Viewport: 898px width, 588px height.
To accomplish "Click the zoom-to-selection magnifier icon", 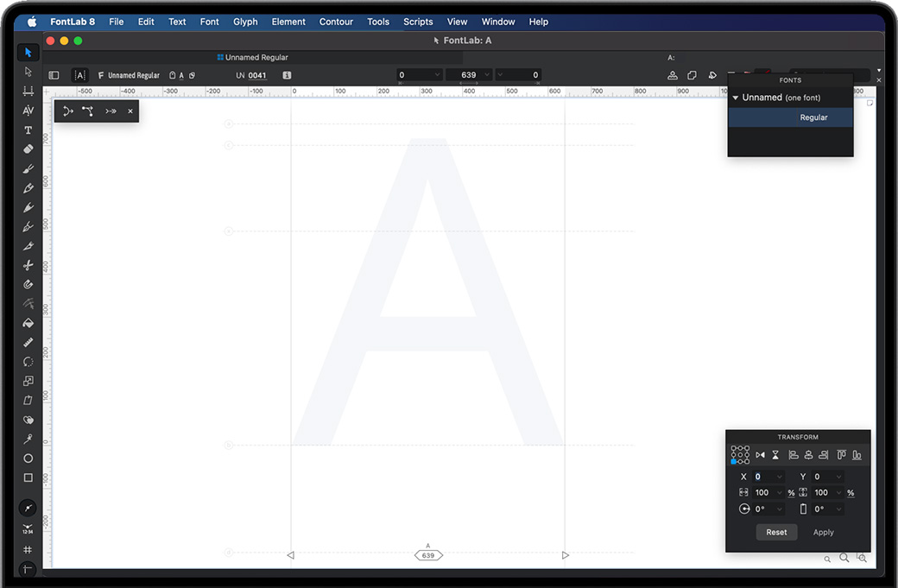I will tap(862, 558).
